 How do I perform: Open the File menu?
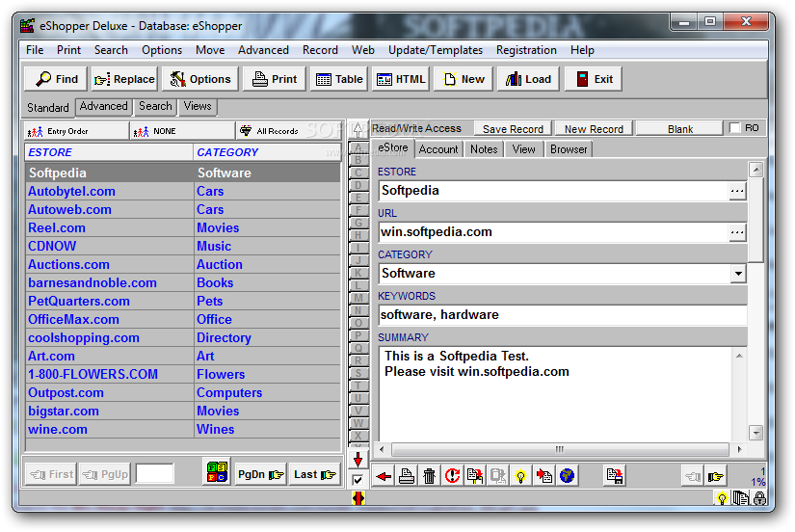(x=35, y=50)
